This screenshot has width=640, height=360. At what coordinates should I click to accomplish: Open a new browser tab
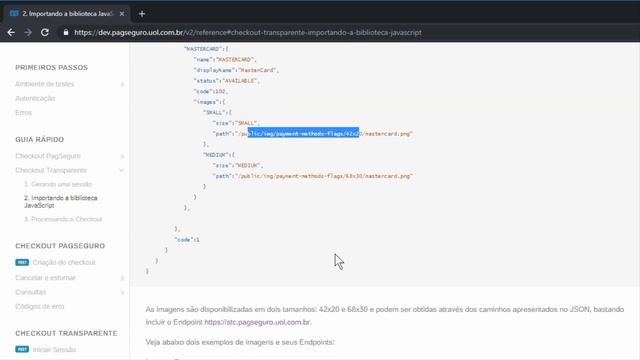click(142, 14)
